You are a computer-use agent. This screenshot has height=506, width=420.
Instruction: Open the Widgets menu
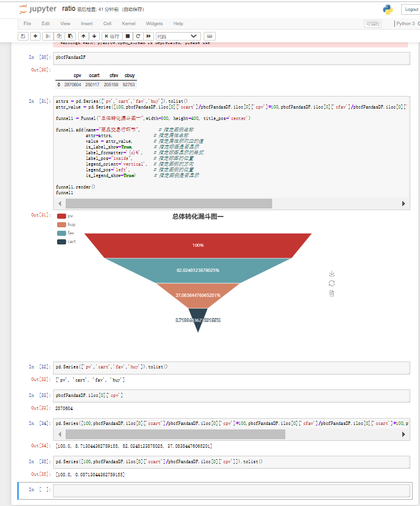154,23
